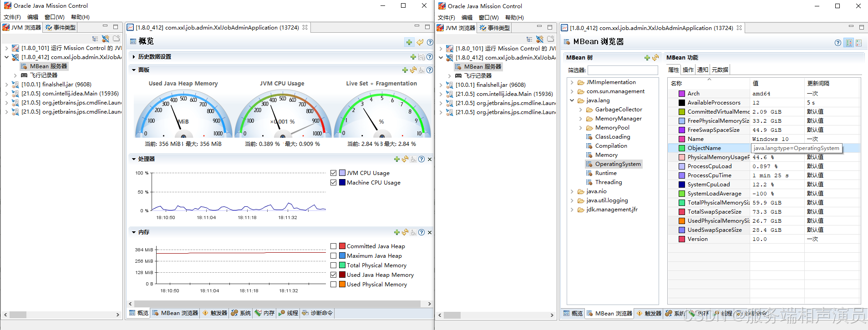Click new connection icon in right window JVM 浏览器 toolbar
The width and height of the screenshot is (868, 330).
point(540,40)
